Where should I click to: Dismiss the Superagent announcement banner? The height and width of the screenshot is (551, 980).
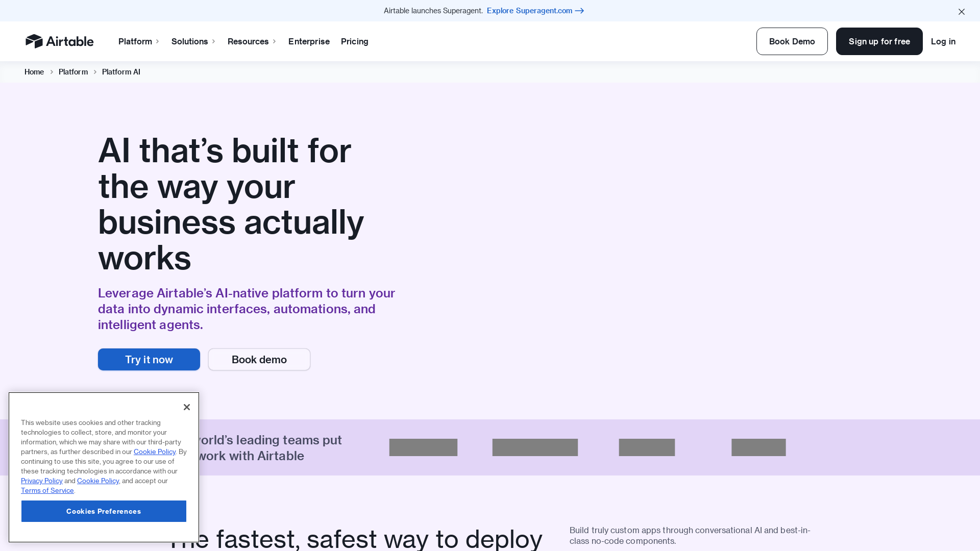[962, 11]
